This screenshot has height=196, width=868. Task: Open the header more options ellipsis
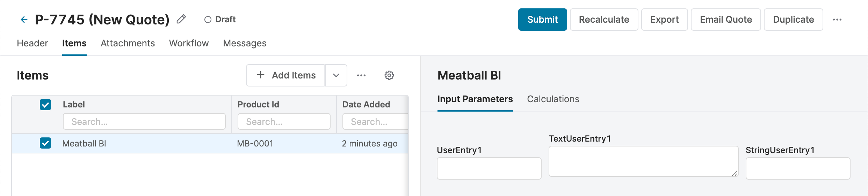pyautogui.click(x=837, y=20)
